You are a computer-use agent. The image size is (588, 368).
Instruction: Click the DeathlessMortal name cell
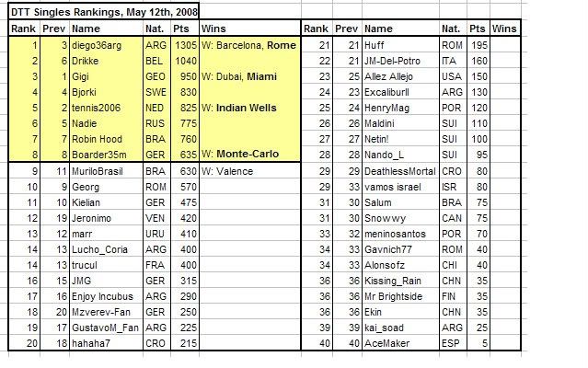(401, 171)
